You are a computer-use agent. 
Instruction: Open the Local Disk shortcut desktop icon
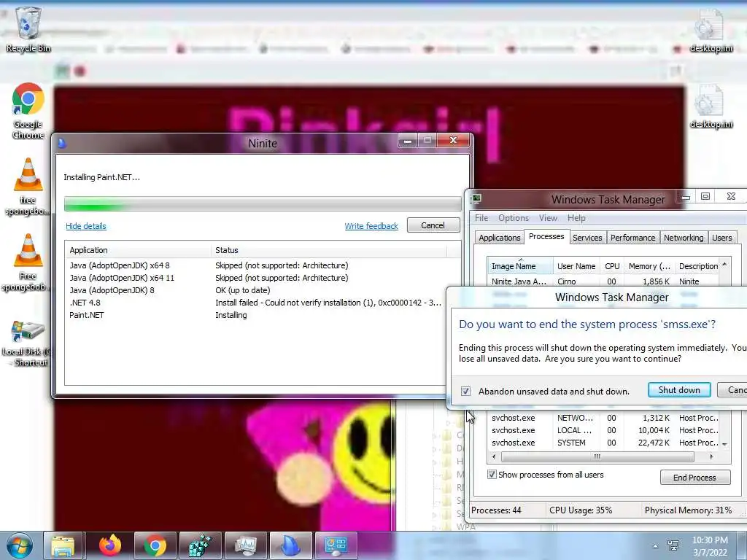click(27, 343)
